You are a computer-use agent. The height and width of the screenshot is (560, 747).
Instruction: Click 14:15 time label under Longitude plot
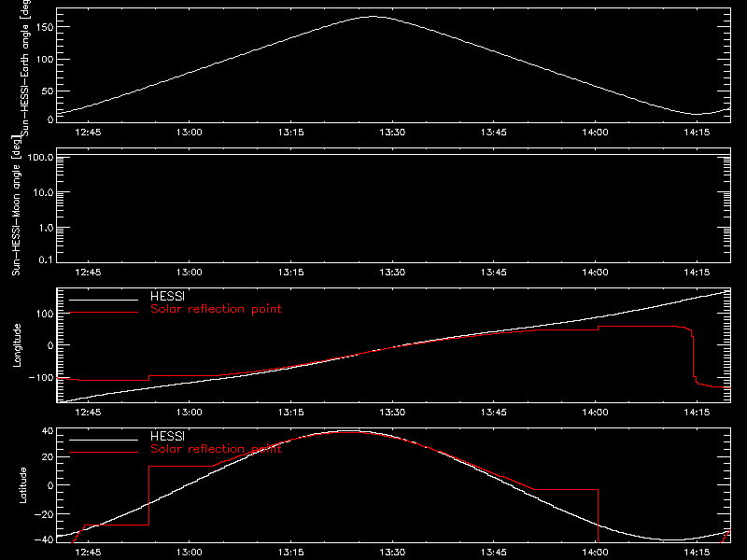[x=697, y=412]
